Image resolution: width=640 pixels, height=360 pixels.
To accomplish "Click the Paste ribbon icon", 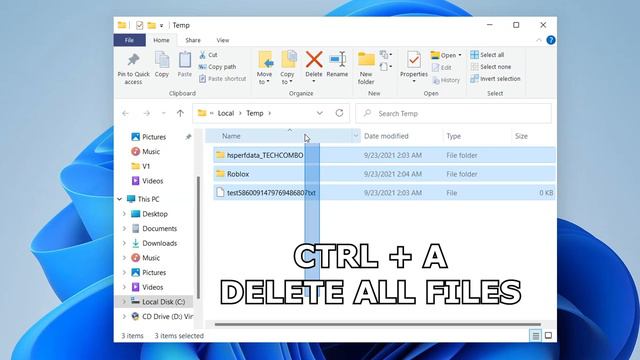I will 184,60.
